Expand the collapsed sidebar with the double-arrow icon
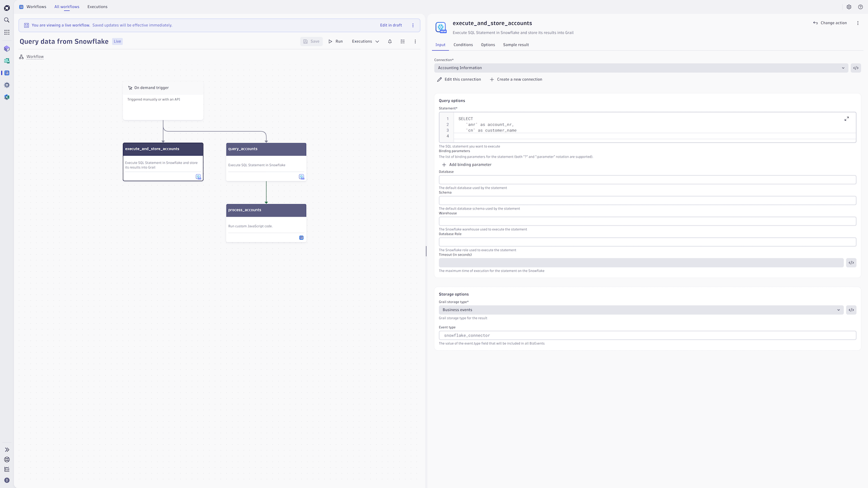 tap(6, 449)
